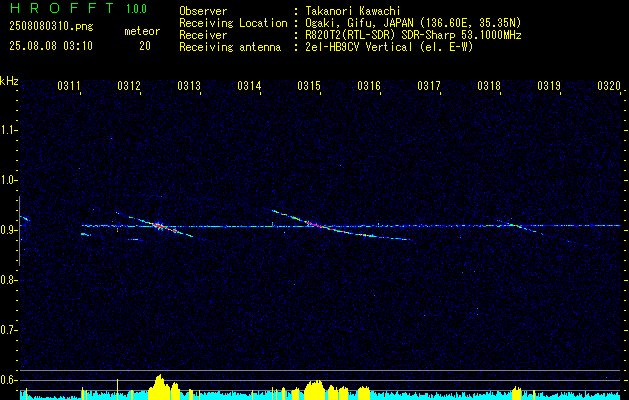Click time marker 0320

click(609, 86)
